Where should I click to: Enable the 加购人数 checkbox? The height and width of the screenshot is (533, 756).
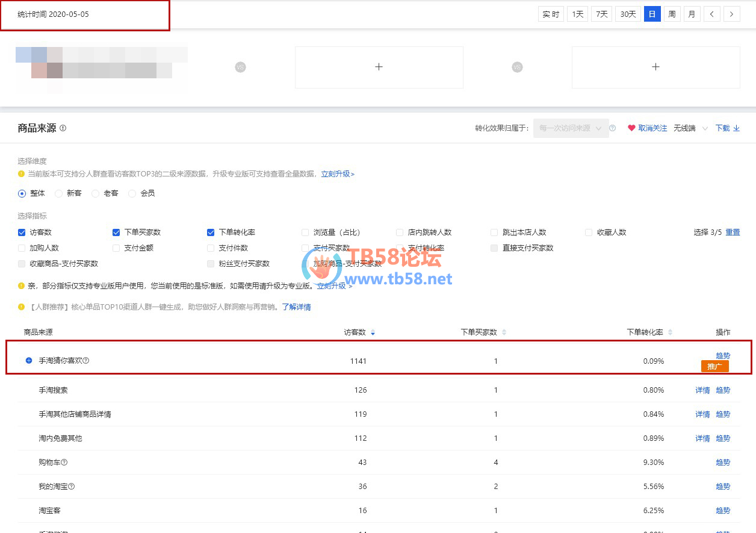[22, 248]
